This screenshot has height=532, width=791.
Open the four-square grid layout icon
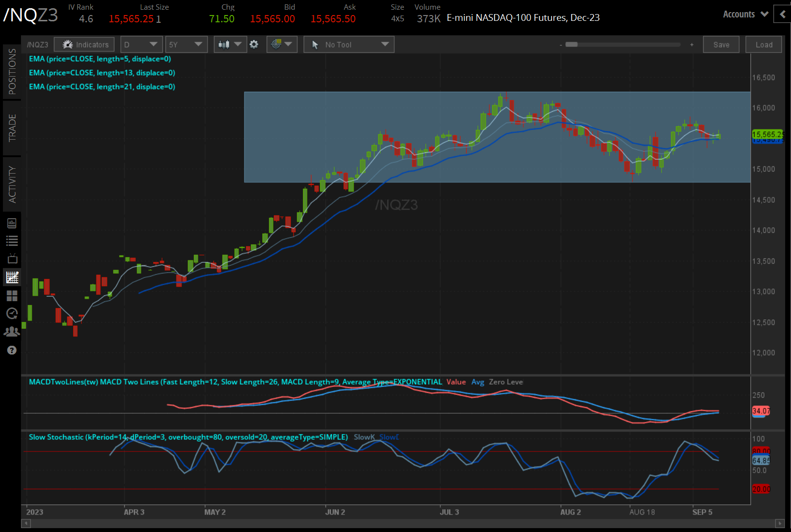pos(12,295)
